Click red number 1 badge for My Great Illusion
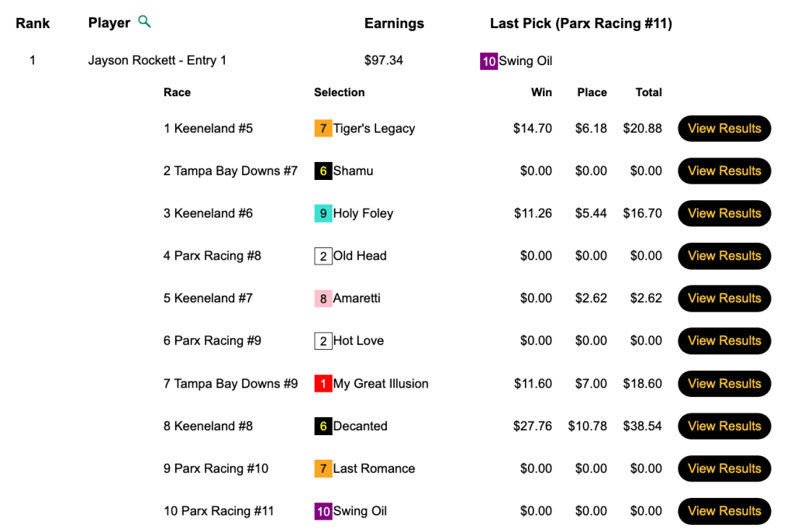Image resolution: width=794 pixels, height=532 pixels. (323, 384)
